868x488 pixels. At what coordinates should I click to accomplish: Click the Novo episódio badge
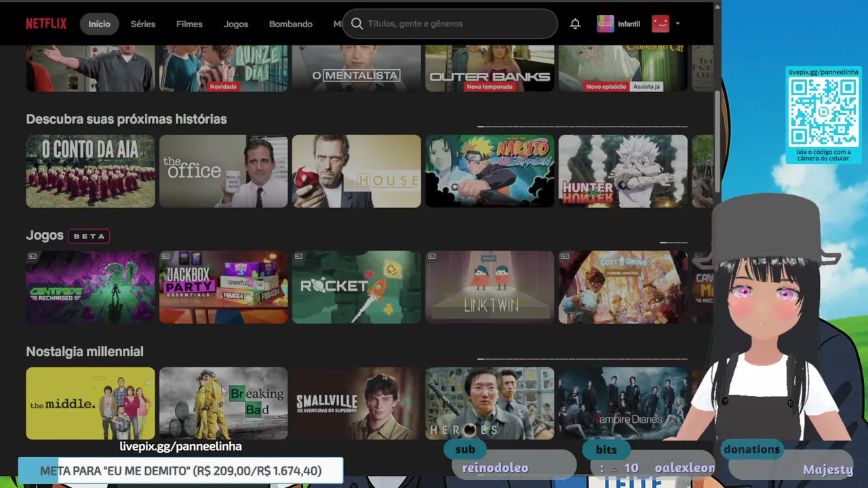[606, 87]
